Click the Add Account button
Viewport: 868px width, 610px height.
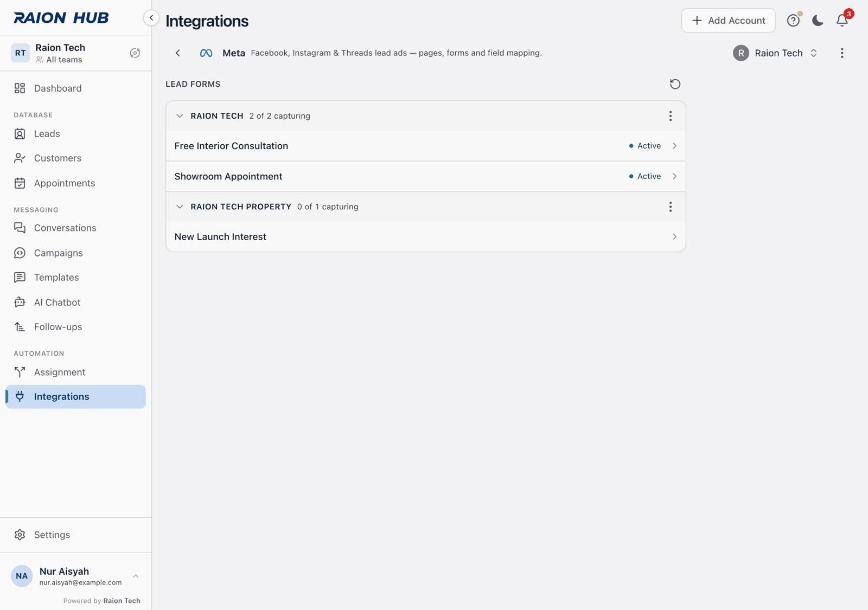click(729, 21)
